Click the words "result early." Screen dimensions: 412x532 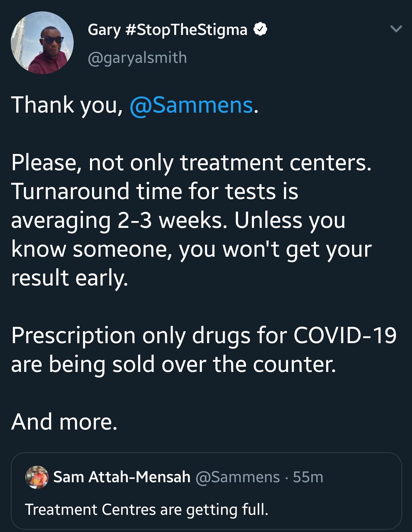70,278
